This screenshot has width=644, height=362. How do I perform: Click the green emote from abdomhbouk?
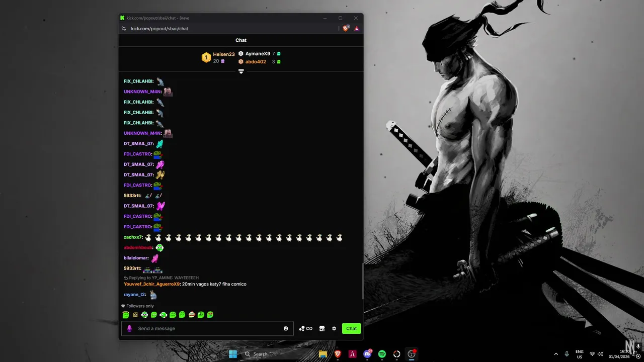point(159,248)
